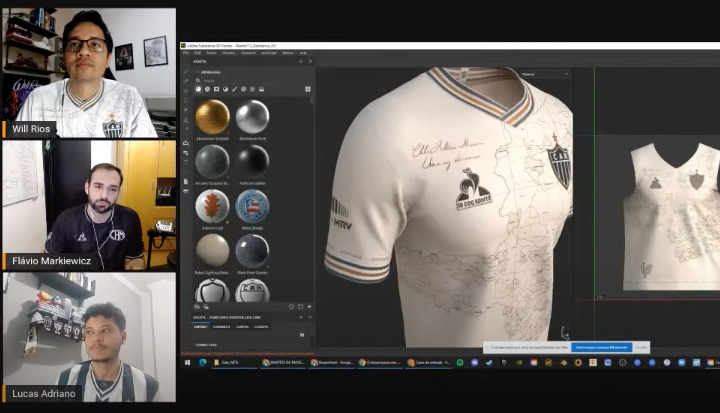Open the StreamYard Chrome taskbar window

(332, 362)
